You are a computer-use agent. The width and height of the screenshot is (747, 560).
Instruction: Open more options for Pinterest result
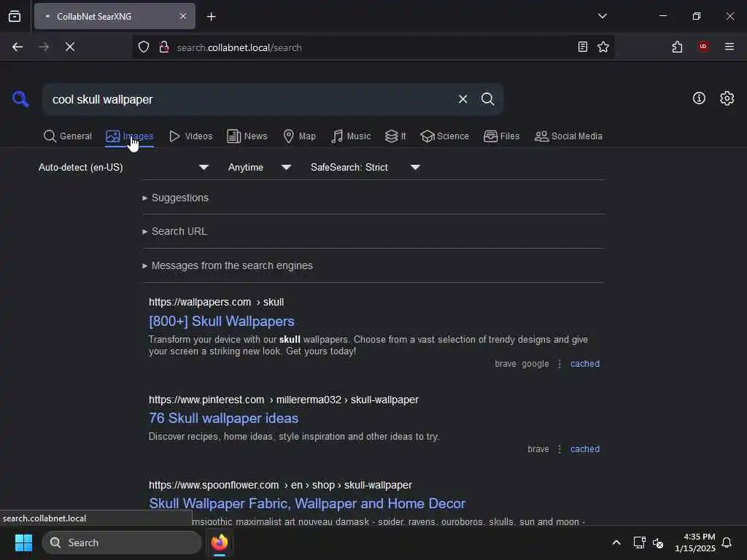click(x=560, y=449)
